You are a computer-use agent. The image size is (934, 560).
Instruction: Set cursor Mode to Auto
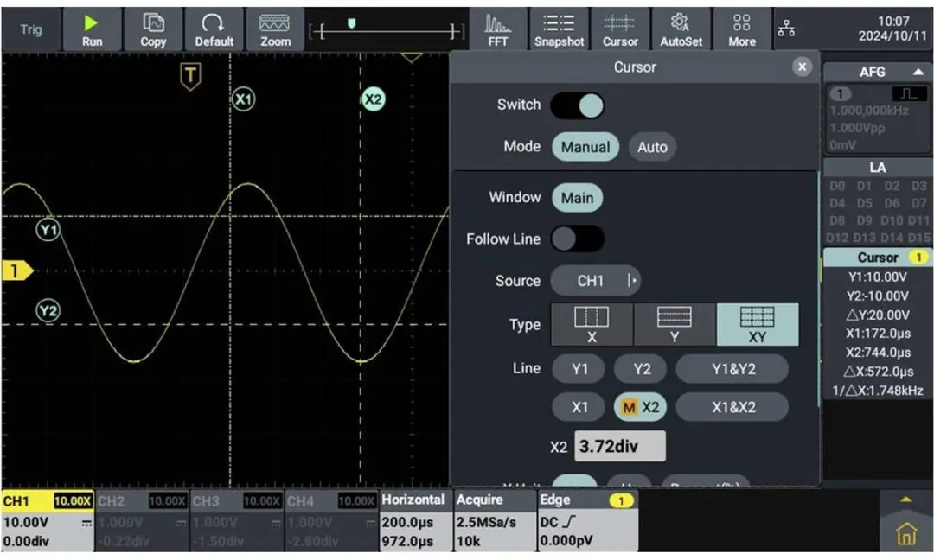(652, 147)
